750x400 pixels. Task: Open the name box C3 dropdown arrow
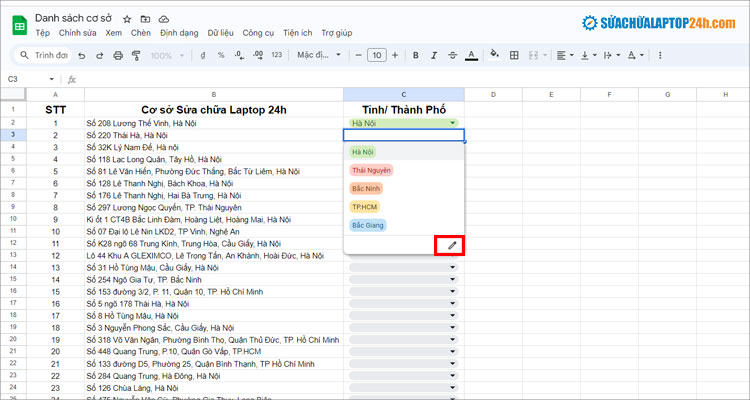[52, 79]
